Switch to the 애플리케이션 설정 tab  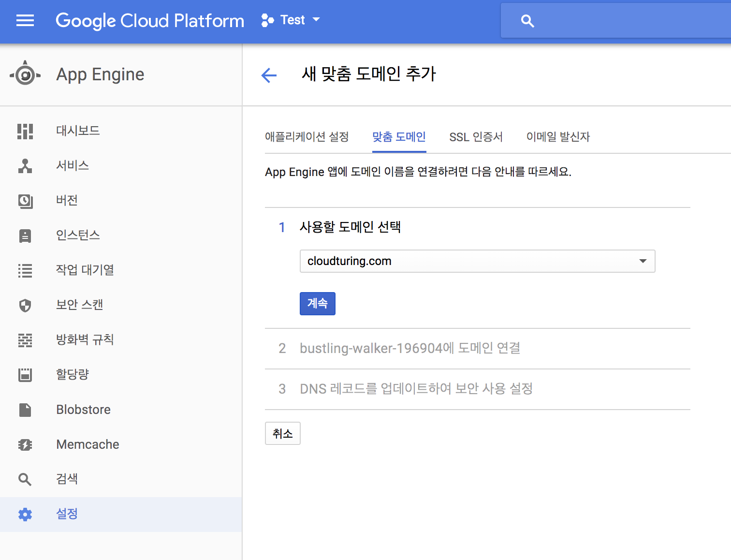pyautogui.click(x=307, y=137)
